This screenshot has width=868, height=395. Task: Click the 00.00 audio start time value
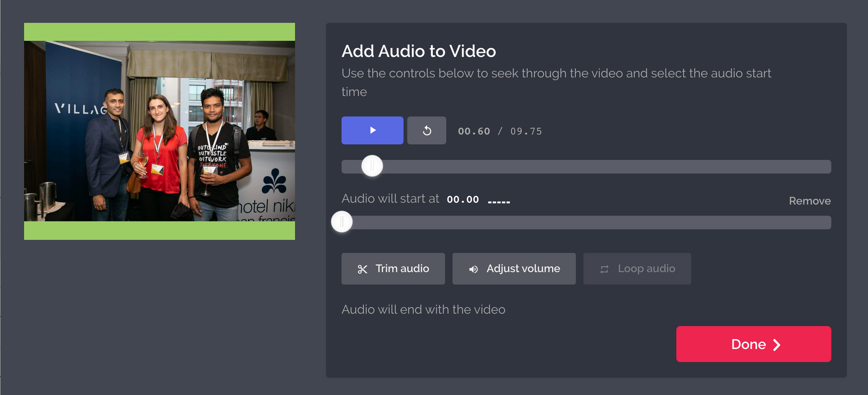pos(463,200)
